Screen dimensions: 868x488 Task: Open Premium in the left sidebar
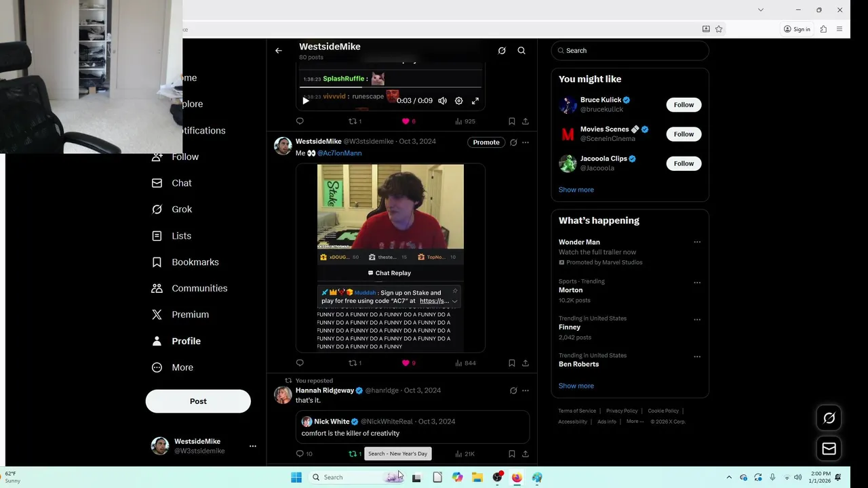[180, 315]
